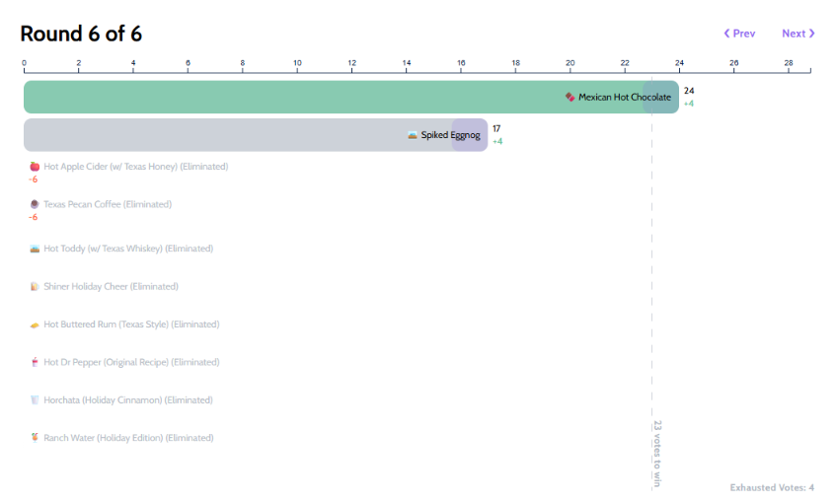Screen dimensions: 838x504
Task: Click the Exhausted Votes: 4 text
Action: (772, 487)
